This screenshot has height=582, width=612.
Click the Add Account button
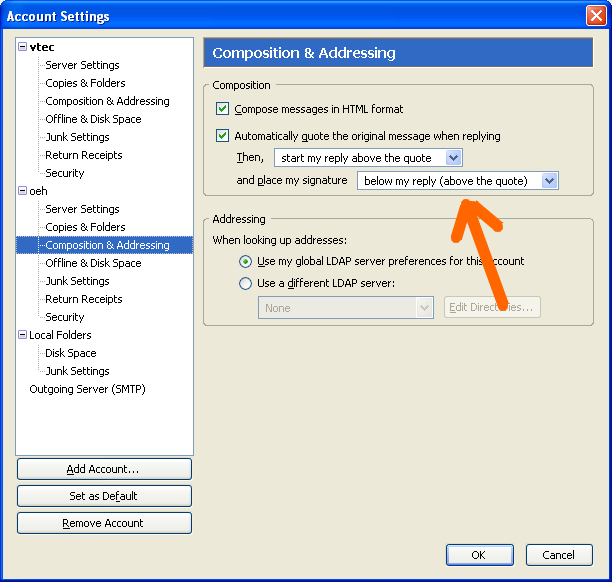(104, 469)
